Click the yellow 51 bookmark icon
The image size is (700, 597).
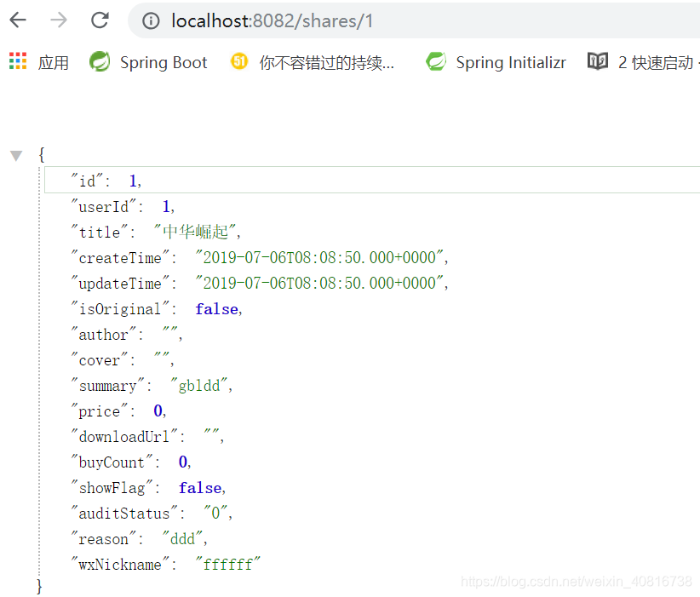(239, 61)
